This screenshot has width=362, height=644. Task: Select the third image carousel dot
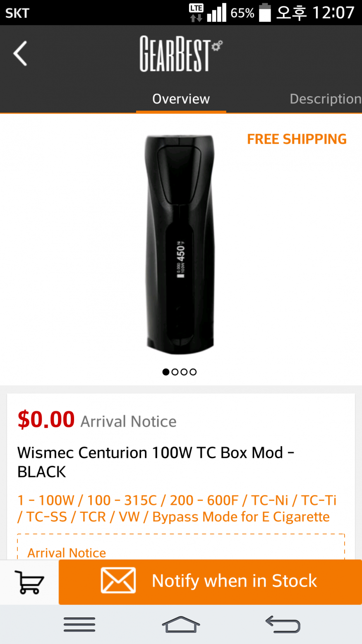pos(184,372)
